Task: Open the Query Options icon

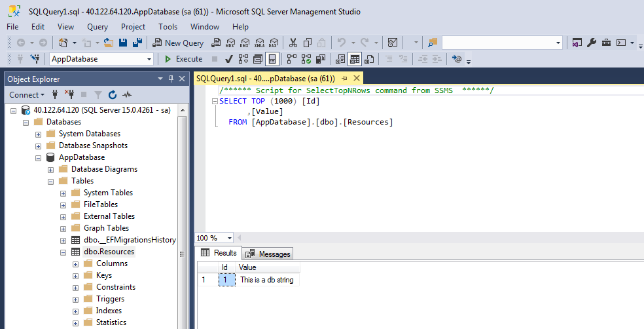Action: pos(257,59)
